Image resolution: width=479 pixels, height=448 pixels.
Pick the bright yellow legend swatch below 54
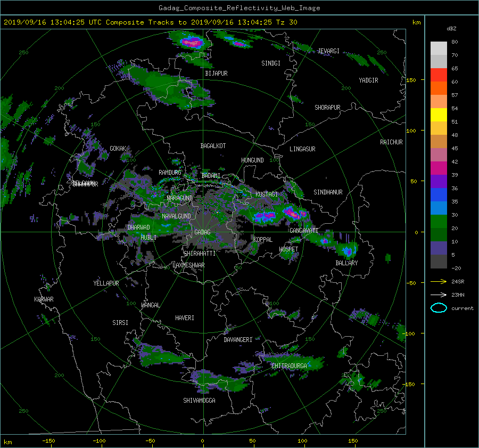(x=439, y=115)
